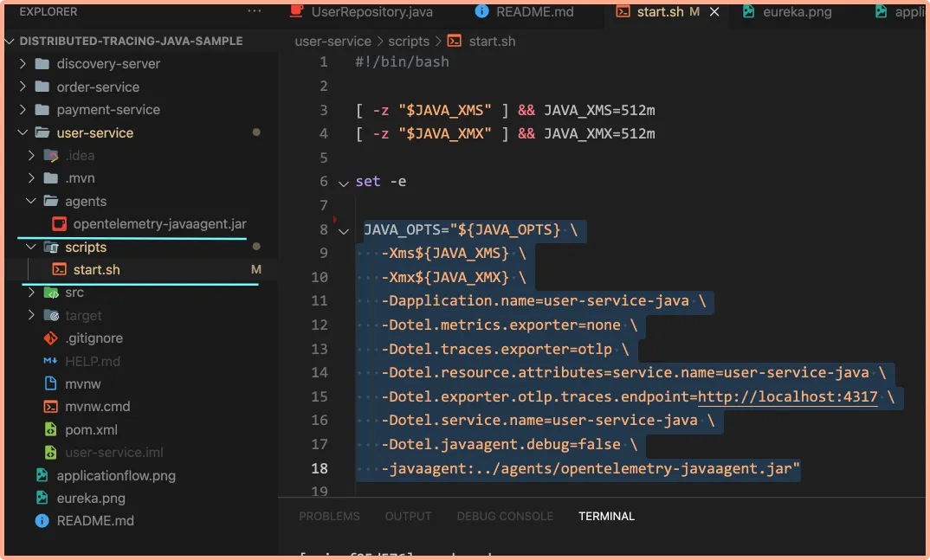Place cursor on the #!/bin/bash line
This screenshot has height=560, width=930.
click(x=402, y=62)
